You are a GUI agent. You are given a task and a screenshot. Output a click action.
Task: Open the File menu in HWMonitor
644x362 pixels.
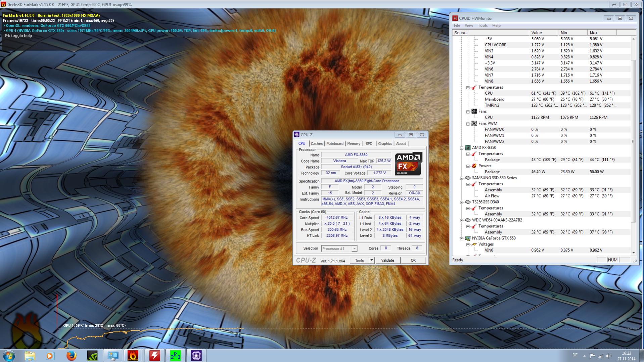click(x=457, y=26)
